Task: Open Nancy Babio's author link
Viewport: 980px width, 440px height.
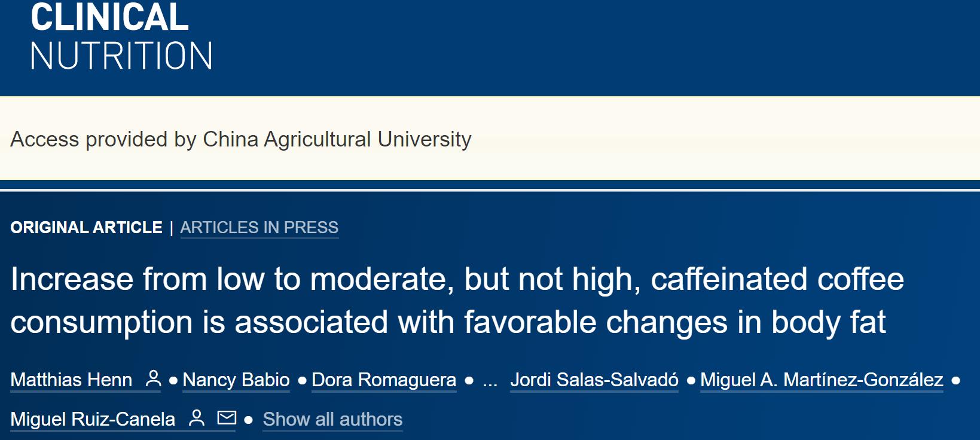Action: pyautogui.click(x=236, y=380)
